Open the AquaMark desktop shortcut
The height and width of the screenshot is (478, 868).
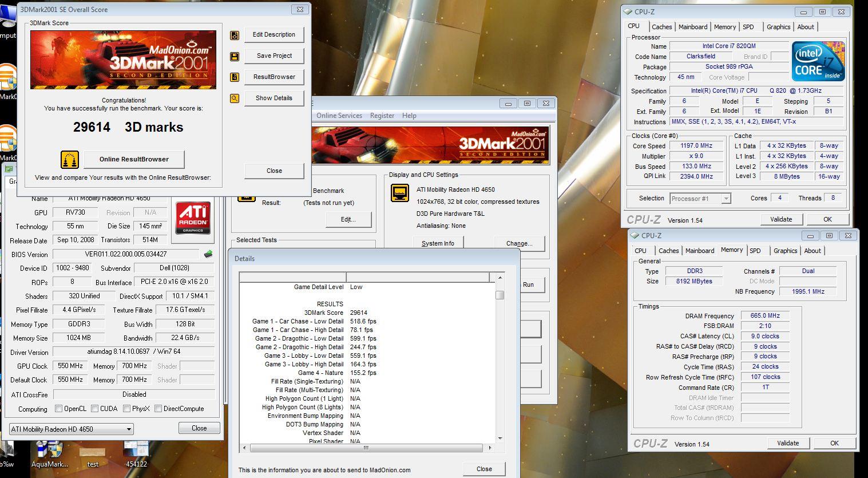[x=50, y=454]
